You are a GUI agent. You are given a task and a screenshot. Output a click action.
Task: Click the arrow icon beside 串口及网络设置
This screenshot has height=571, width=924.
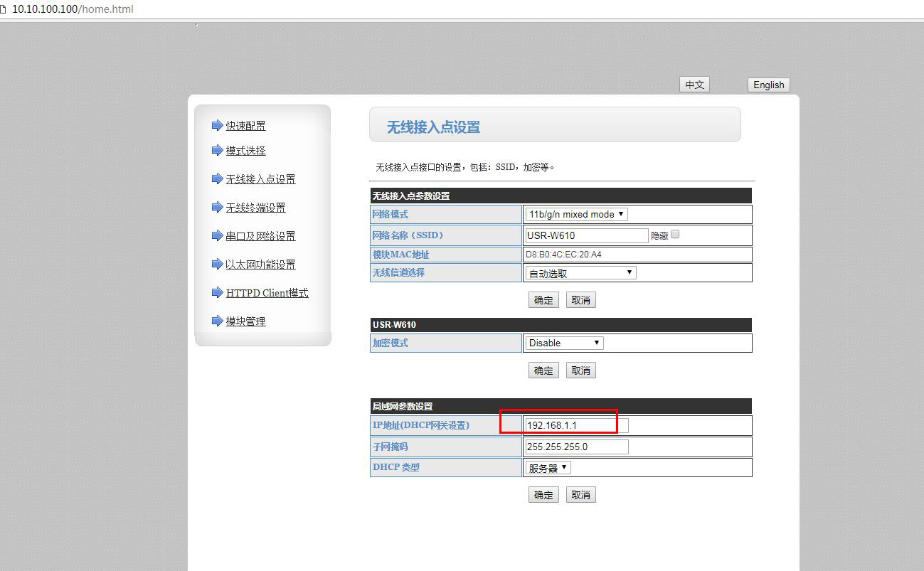click(217, 235)
